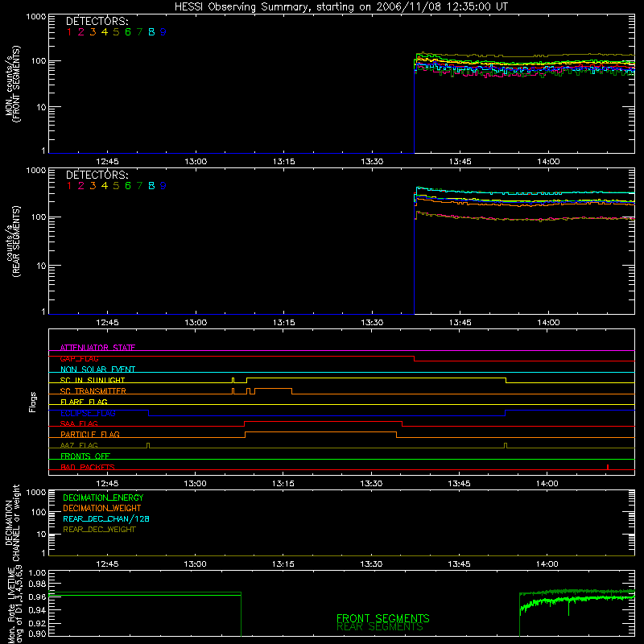This screenshot has height=644, width=644.
Task: Click detector 6 in front segments legend
Action: [128, 32]
